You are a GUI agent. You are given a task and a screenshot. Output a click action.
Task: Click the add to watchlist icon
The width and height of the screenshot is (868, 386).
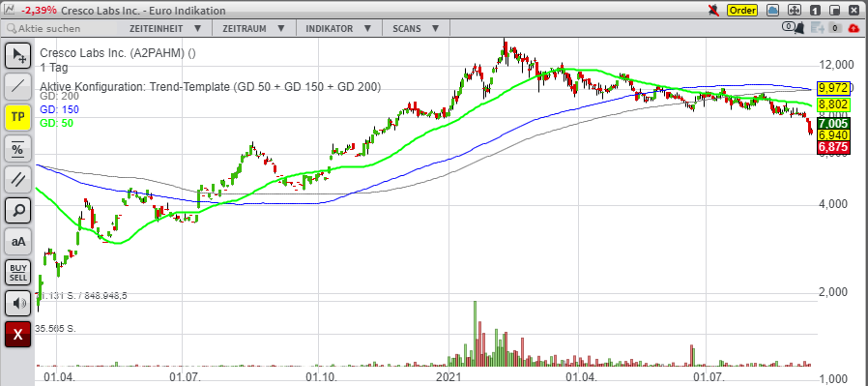pyautogui.click(x=818, y=28)
